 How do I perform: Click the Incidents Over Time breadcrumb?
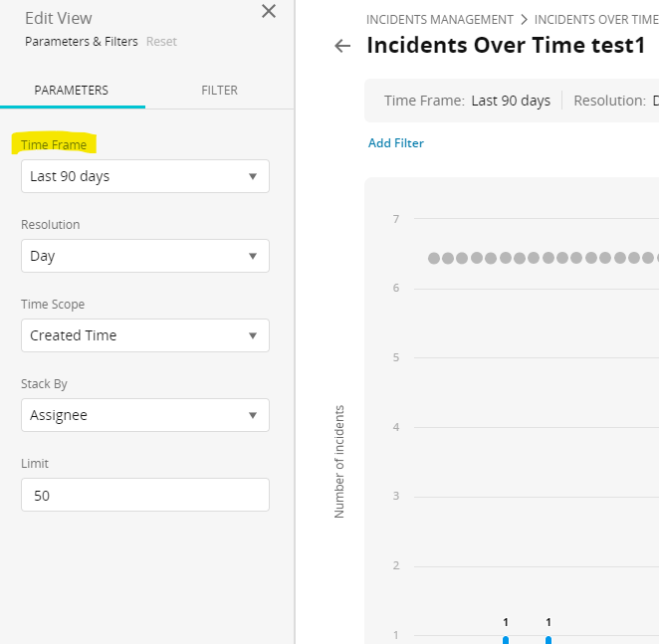[595, 19]
